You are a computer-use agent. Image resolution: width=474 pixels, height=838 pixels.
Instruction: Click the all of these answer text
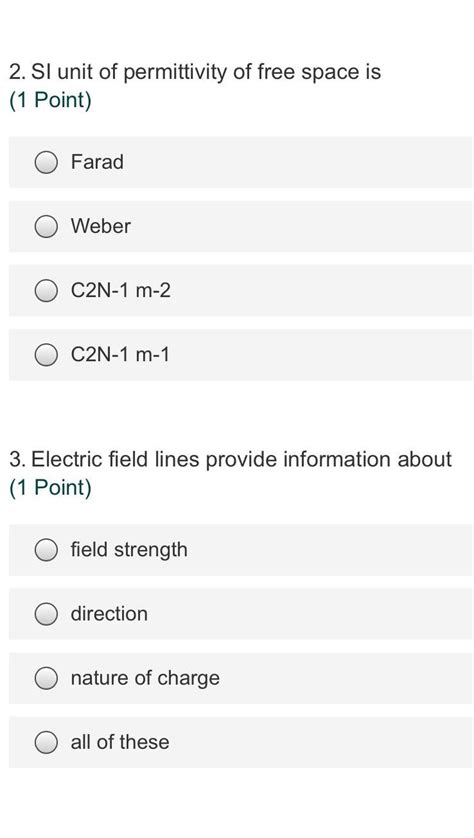pos(120,742)
